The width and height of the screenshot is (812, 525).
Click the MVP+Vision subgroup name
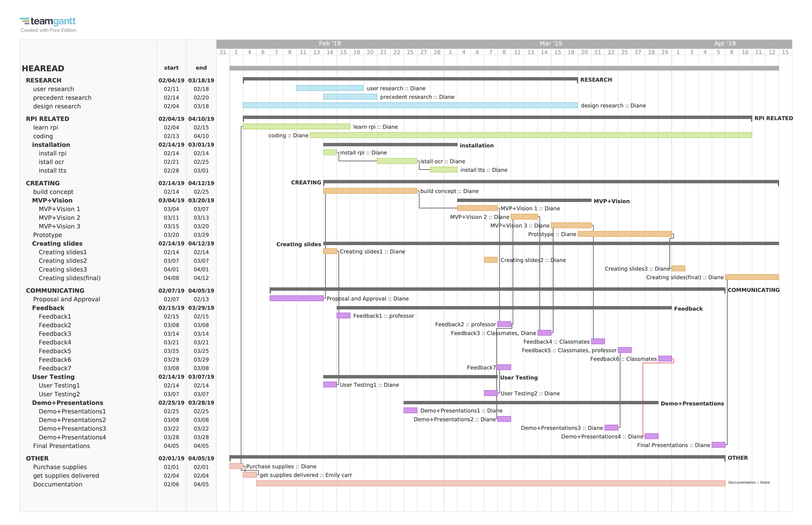(52, 200)
